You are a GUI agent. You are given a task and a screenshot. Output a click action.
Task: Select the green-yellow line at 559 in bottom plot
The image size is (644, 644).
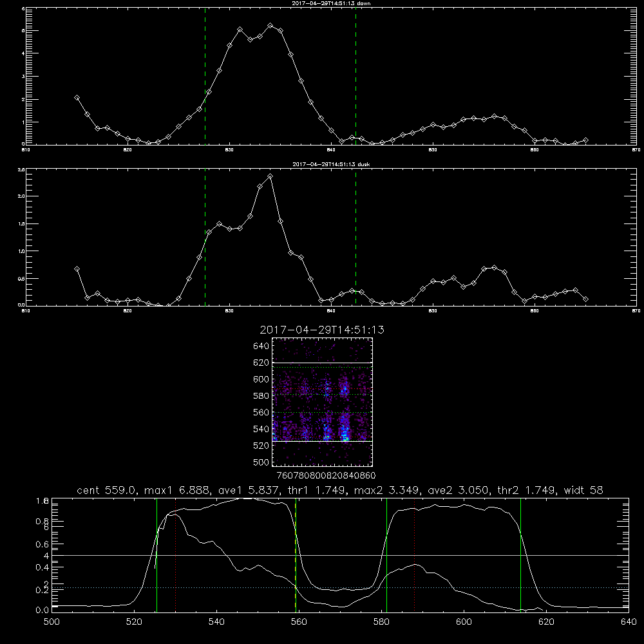[296, 555]
